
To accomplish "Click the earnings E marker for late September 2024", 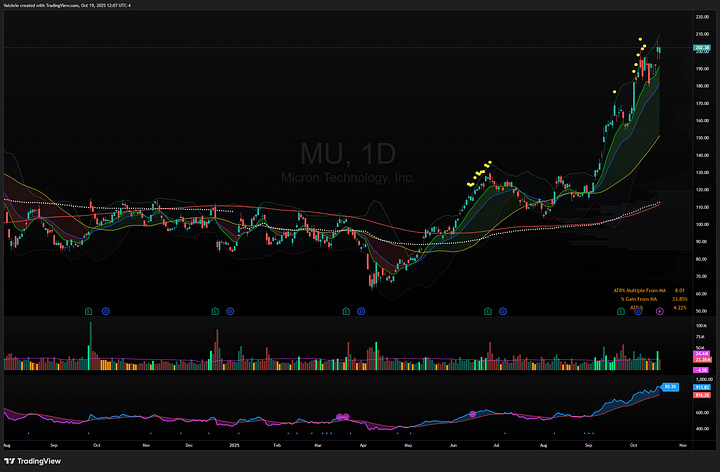I will coord(89,311).
